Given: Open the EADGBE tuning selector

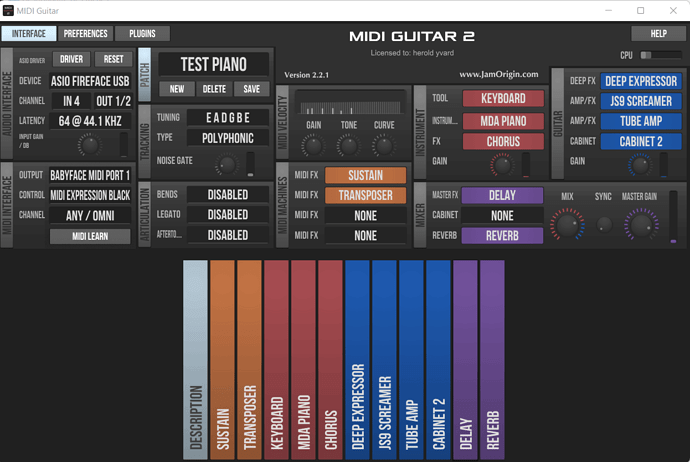Looking at the screenshot, I should point(228,118).
